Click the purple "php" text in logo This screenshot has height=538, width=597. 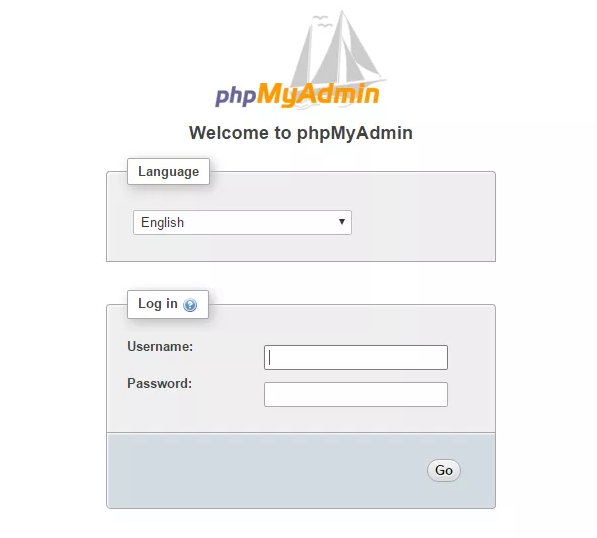(x=236, y=96)
